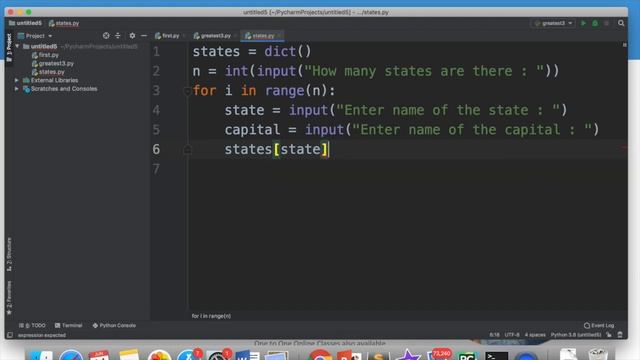Click the untitled5 breadcrumb in navigation bar
This screenshot has width=640, height=360.
(x=25, y=23)
